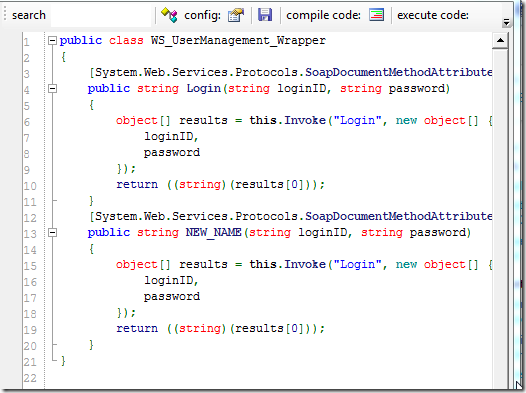Click the 'public' keyword on line 13

109,232
